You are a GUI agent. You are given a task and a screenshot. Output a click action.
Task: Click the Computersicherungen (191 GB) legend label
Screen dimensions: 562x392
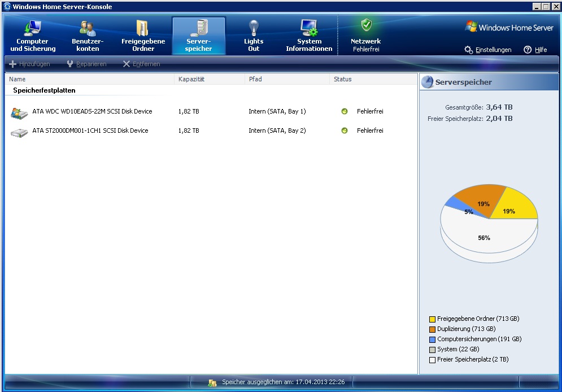479,339
